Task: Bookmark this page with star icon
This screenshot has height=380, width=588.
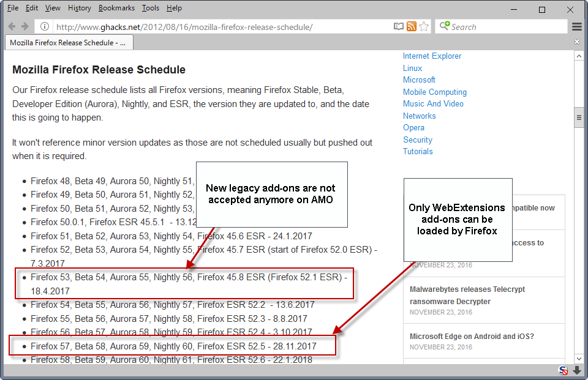Action: (x=424, y=26)
